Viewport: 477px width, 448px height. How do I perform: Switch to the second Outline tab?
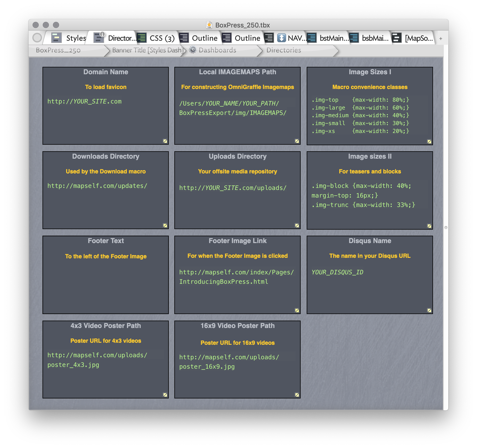[x=248, y=38]
